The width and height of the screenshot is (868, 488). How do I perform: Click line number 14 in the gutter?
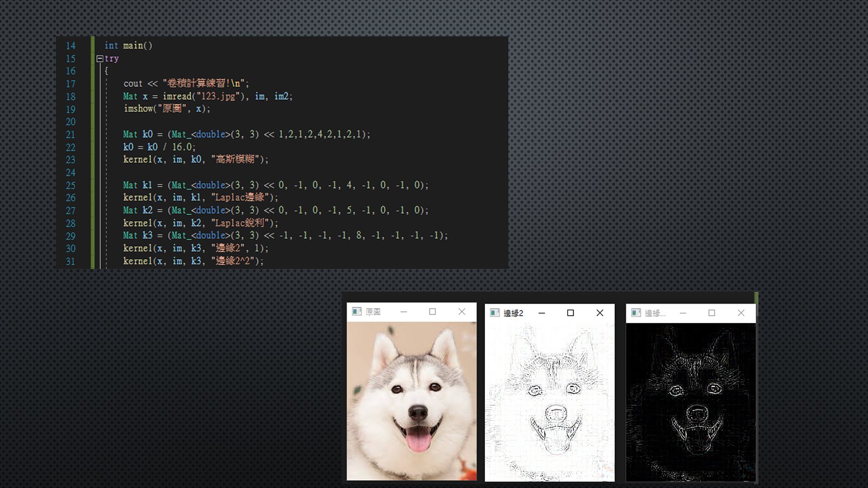[71, 46]
